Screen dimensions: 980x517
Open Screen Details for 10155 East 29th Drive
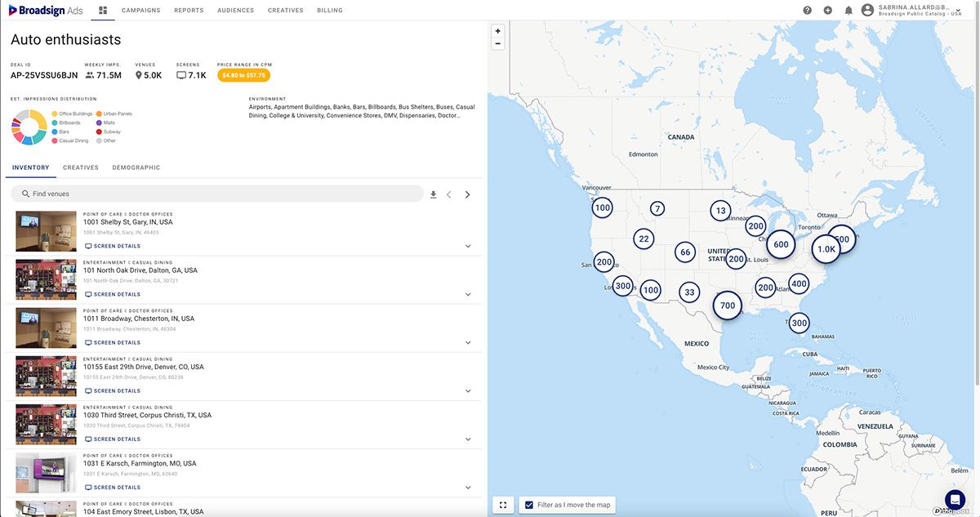click(x=113, y=390)
